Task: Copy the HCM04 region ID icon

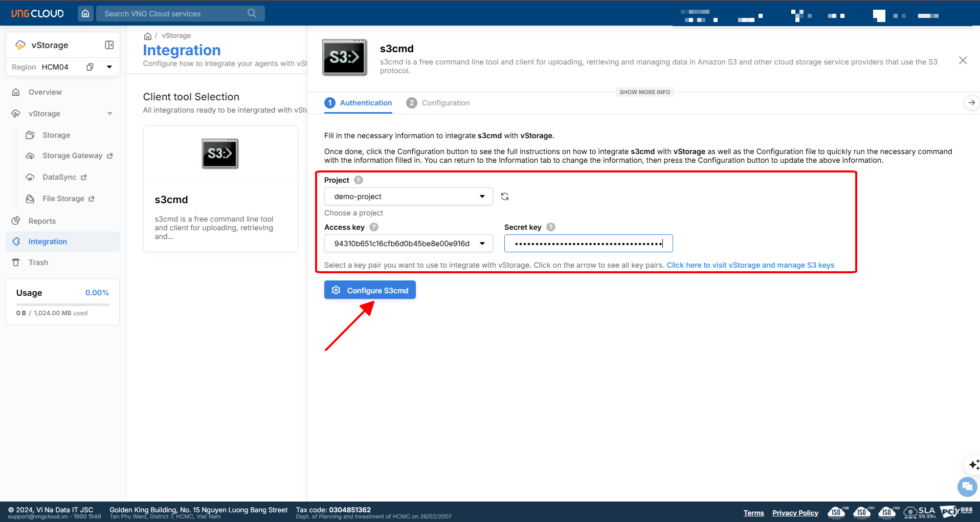Action: (90, 67)
